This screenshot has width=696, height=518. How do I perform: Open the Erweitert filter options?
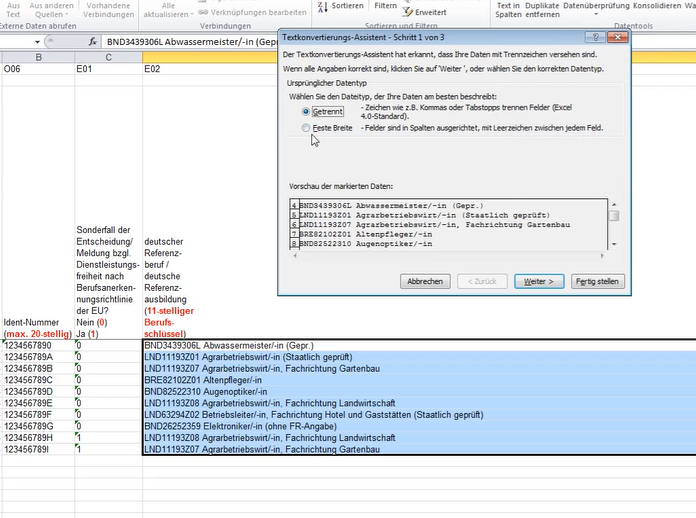tap(423, 12)
